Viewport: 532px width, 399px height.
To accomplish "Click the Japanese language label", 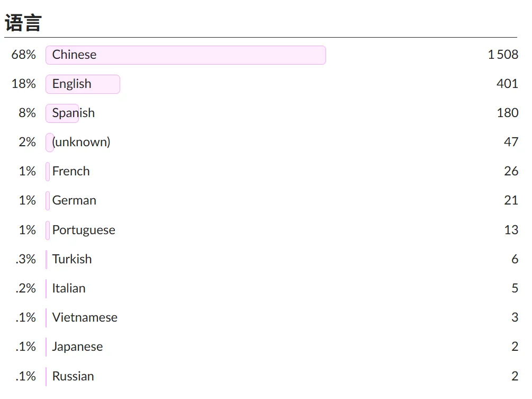I will tap(77, 347).
